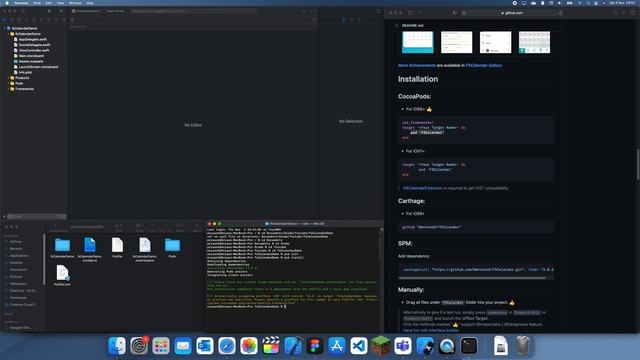The height and width of the screenshot is (360, 640).
Task: Open Final Cut Pro in the Dock
Action: (271, 346)
